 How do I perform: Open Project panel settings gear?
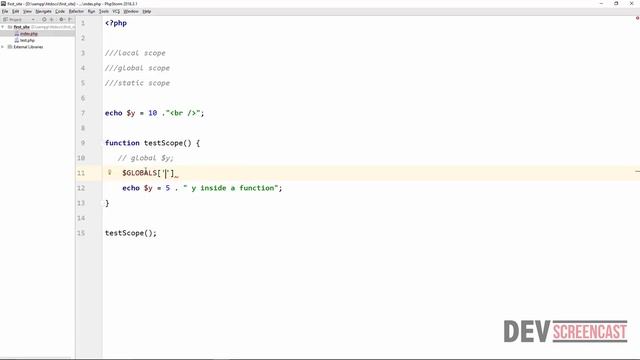click(x=62, y=19)
